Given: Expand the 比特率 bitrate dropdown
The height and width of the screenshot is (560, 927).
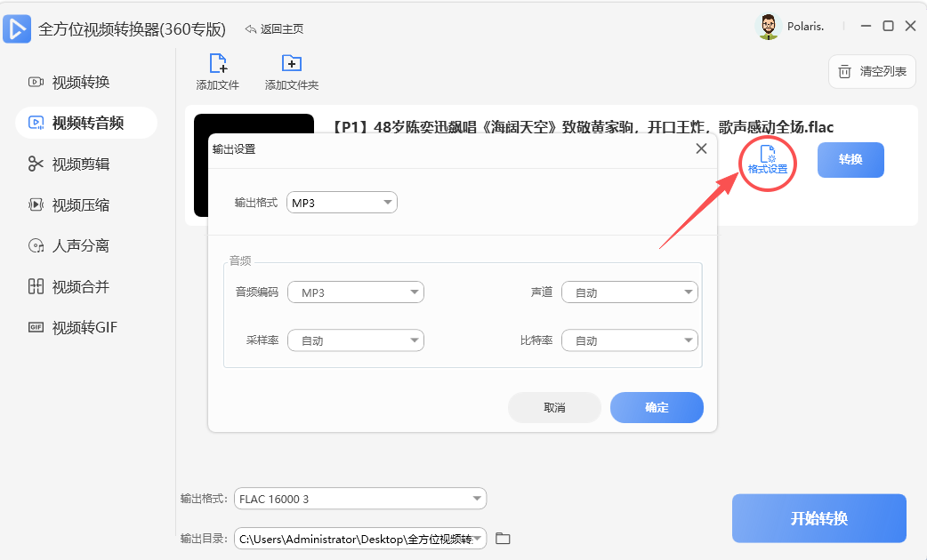Looking at the screenshot, I should (x=629, y=340).
